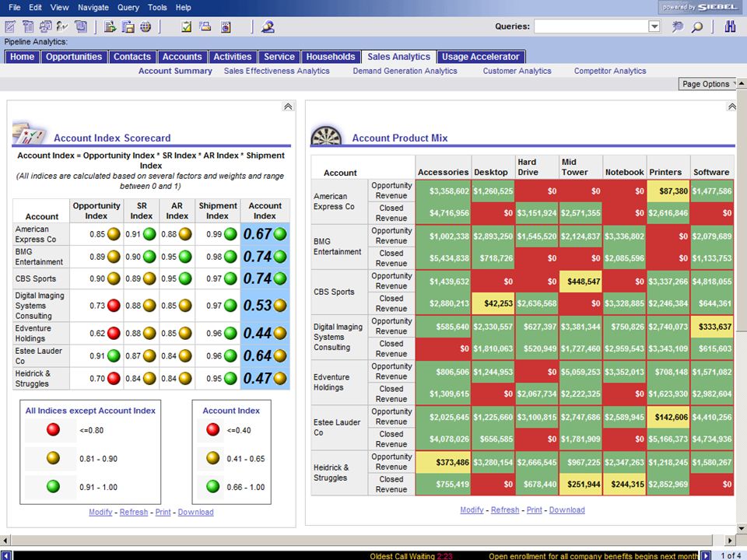Click the clipboard with green checkmark icon
This screenshot has width=747, height=560.
coord(186,27)
